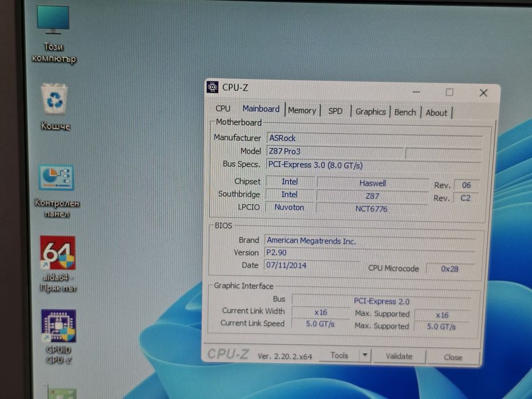Click the chipset vendor 'Intel' beside Haswell
This screenshot has width=532, height=399.
pyautogui.click(x=290, y=182)
